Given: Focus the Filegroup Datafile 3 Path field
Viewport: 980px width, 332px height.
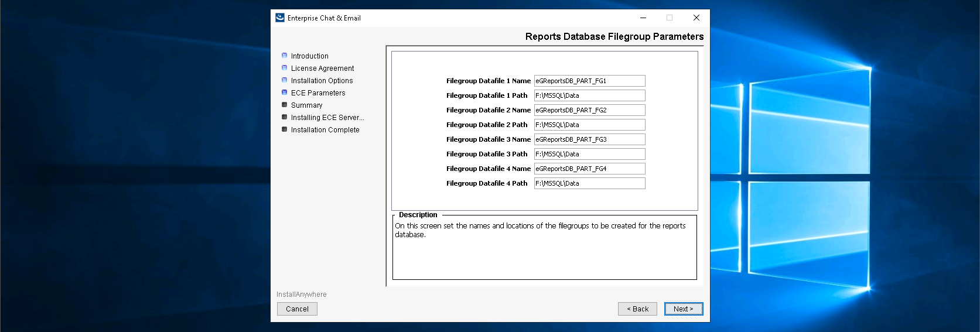Looking at the screenshot, I should 589,154.
